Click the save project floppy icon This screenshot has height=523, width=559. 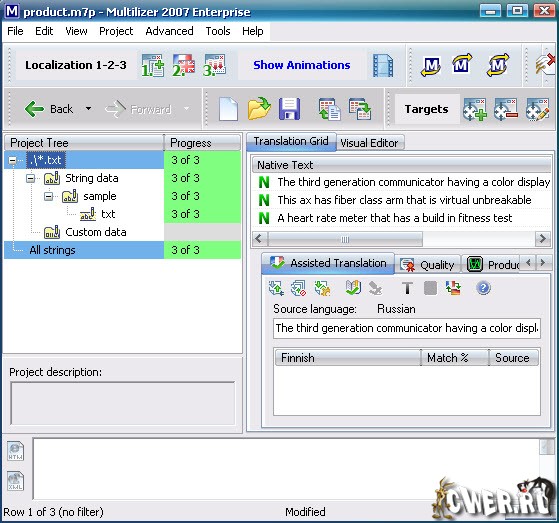tap(289, 109)
